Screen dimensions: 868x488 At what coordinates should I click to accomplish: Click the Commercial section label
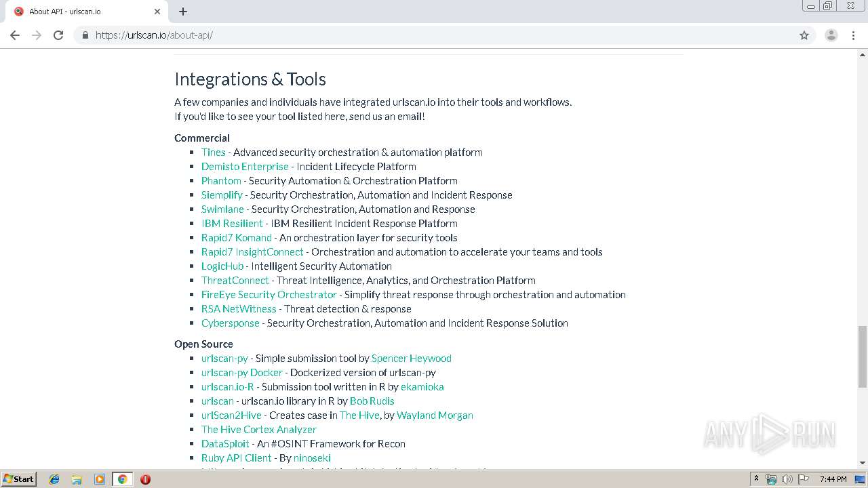(x=202, y=138)
